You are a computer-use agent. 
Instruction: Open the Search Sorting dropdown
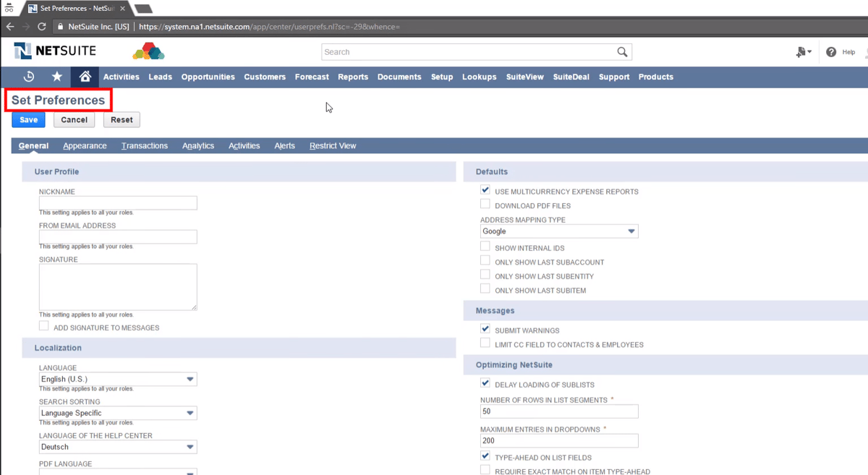[x=190, y=413]
